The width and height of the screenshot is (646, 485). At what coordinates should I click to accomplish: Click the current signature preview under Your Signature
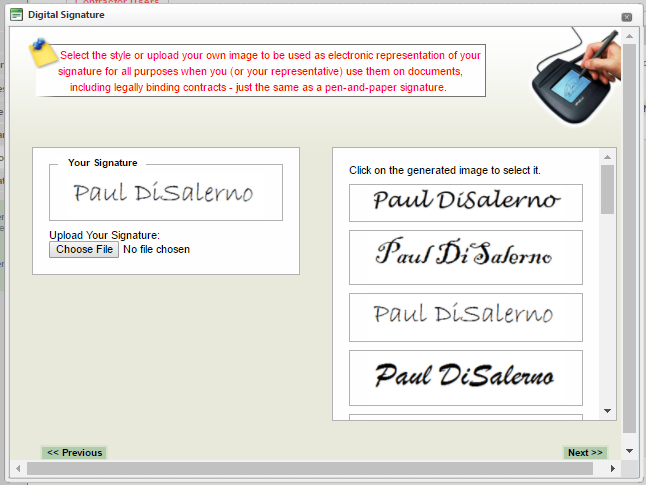click(x=165, y=192)
